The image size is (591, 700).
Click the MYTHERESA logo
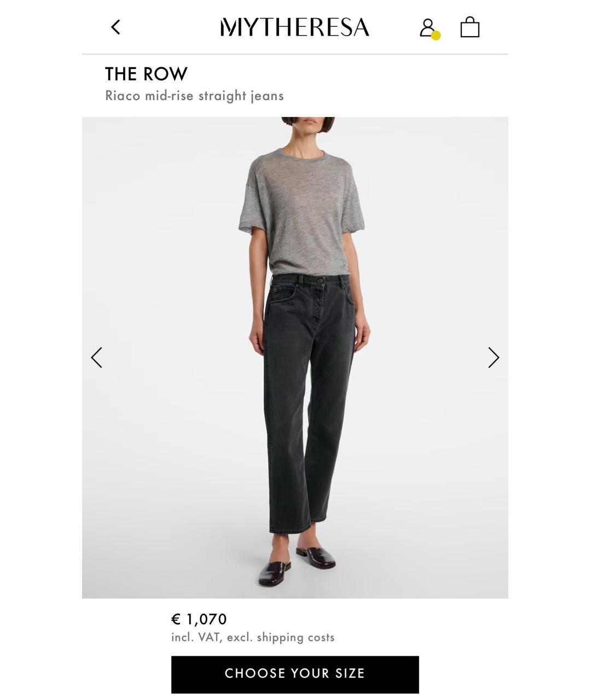click(295, 27)
